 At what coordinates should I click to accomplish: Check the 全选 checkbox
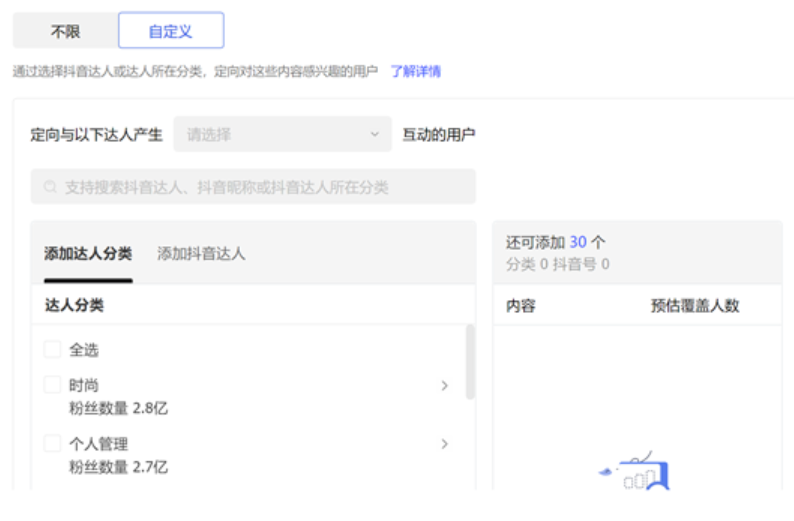tap(52, 349)
